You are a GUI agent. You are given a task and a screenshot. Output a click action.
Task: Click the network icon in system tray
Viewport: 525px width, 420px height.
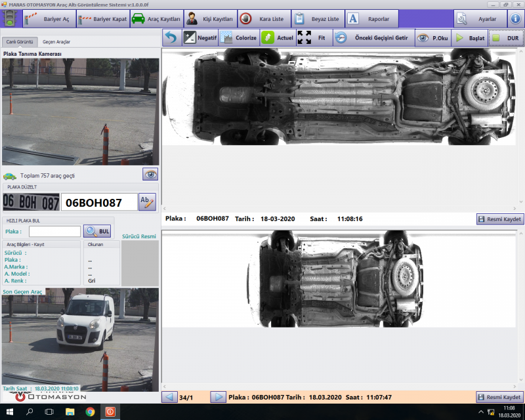tap(491, 412)
